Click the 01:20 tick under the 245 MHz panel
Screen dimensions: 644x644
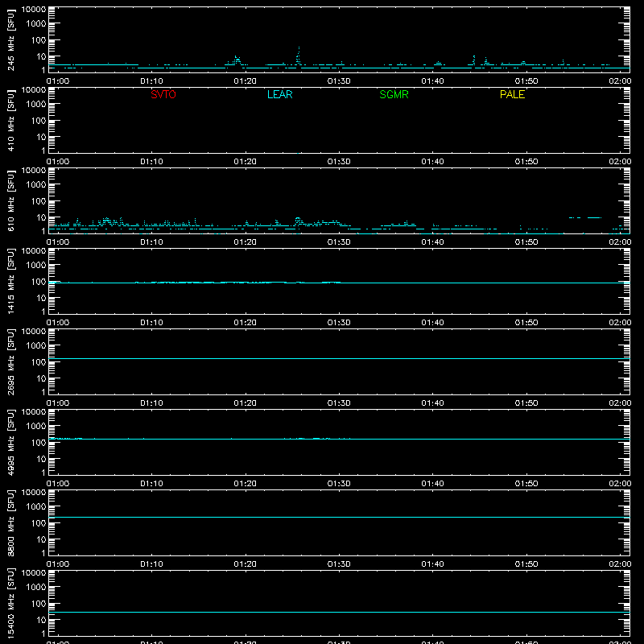246,81
